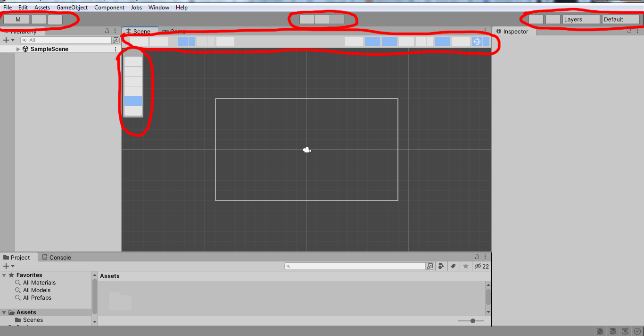Image resolution: width=644 pixels, height=336 pixels.
Task: Toggle hidden packages visibility showing 22
Action: pyautogui.click(x=481, y=266)
